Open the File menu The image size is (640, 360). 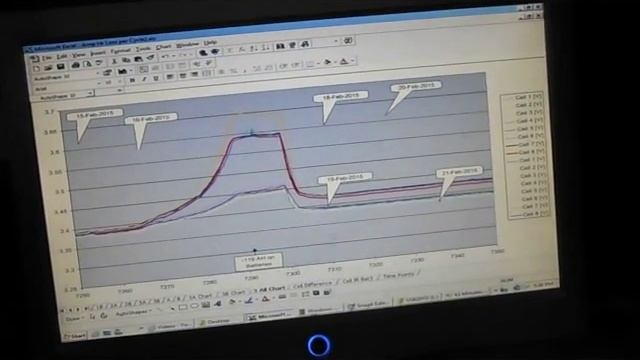click(47, 58)
